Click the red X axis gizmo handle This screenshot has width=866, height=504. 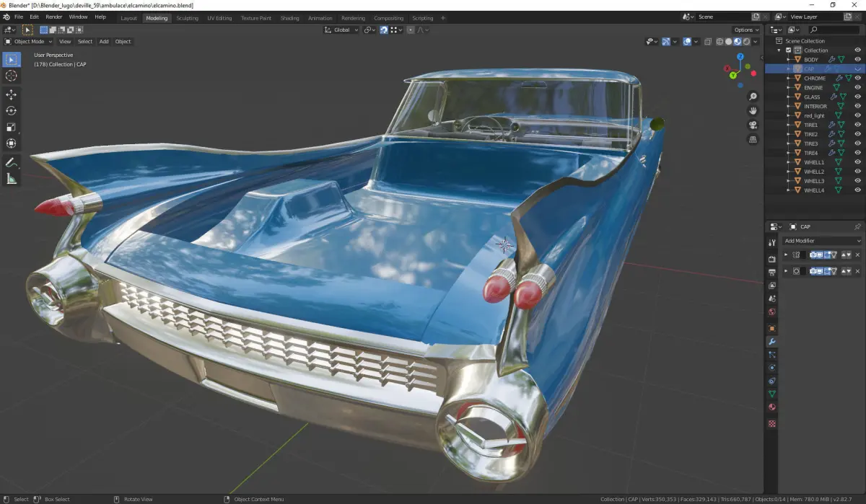(726, 68)
